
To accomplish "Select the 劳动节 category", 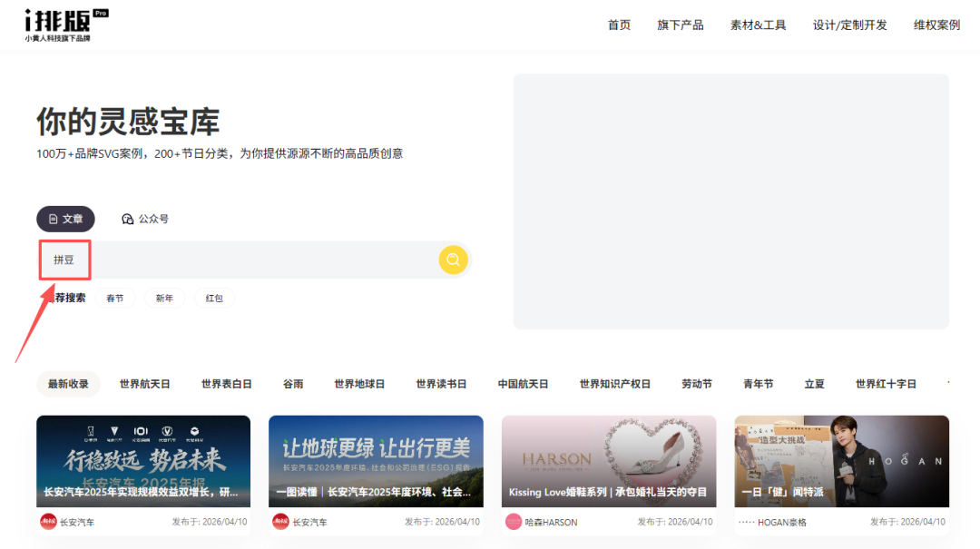I will click(697, 384).
